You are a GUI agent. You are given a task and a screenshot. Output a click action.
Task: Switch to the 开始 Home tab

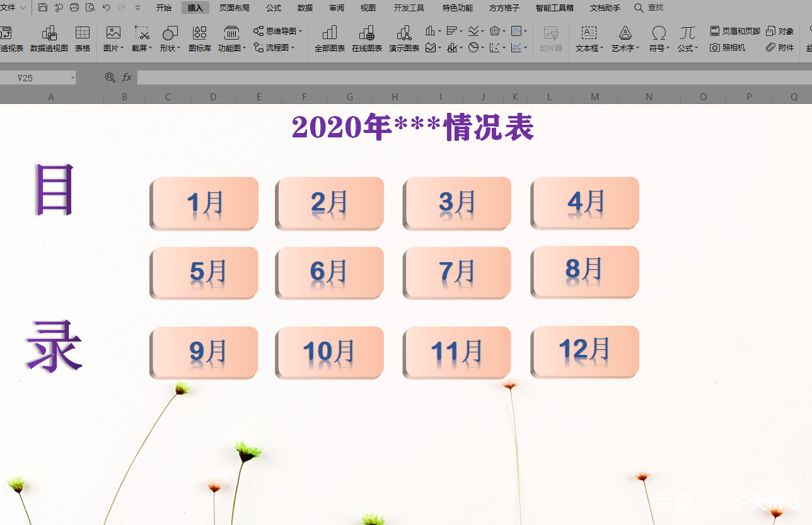(x=164, y=8)
